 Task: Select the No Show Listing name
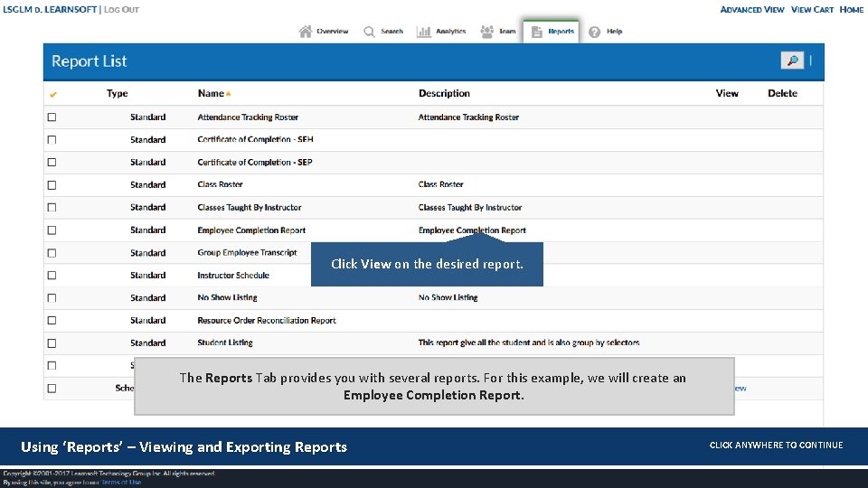(x=227, y=297)
